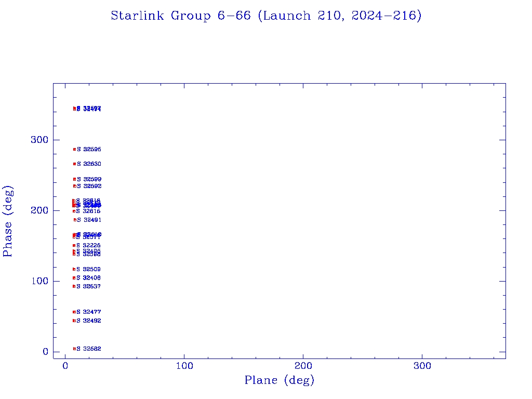This screenshot has height=399, width=532.
Task: Select data label 'S 32477'
Action: click(x=88, y=312)
